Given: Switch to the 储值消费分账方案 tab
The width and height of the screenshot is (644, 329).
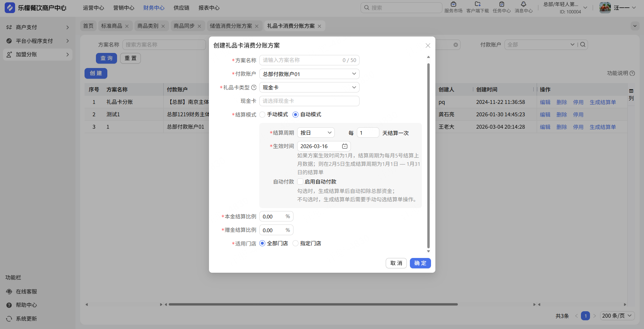Looking at the screenshot, I should tap(231, 26).
